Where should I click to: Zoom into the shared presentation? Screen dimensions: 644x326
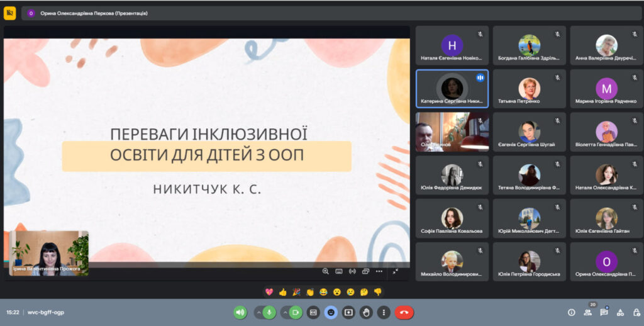point(325,271)
